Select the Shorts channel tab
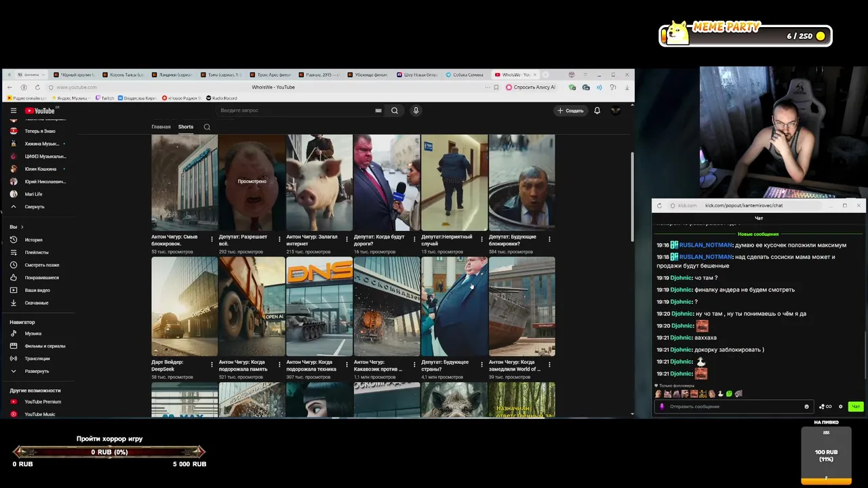The image size is (868, 488). (186, 127)
